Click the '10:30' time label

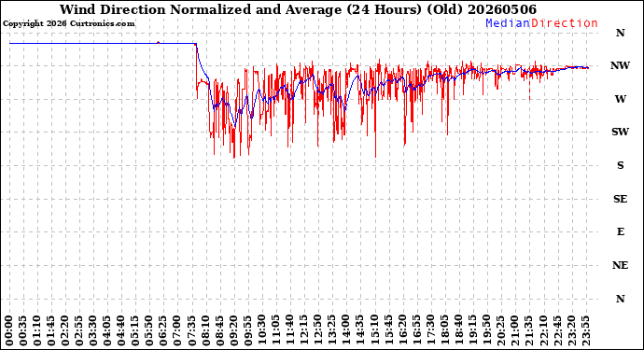[262, 331]
